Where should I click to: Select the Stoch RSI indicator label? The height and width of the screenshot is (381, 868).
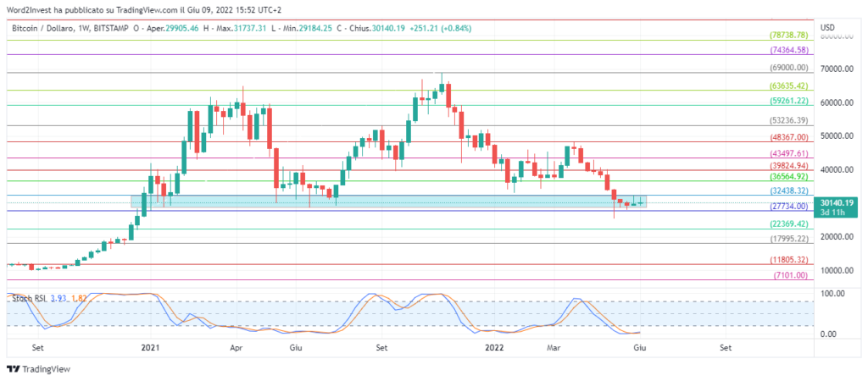[25, 297]
